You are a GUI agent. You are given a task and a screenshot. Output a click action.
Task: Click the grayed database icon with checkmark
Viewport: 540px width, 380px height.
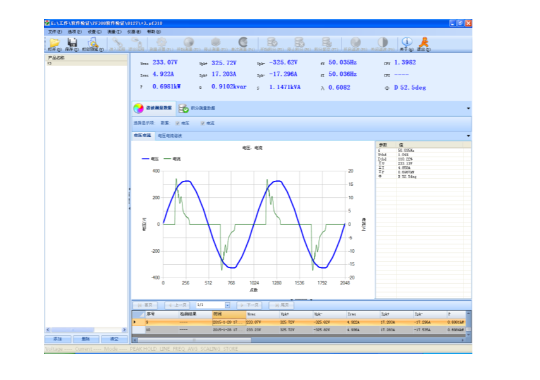coord(272,42)
